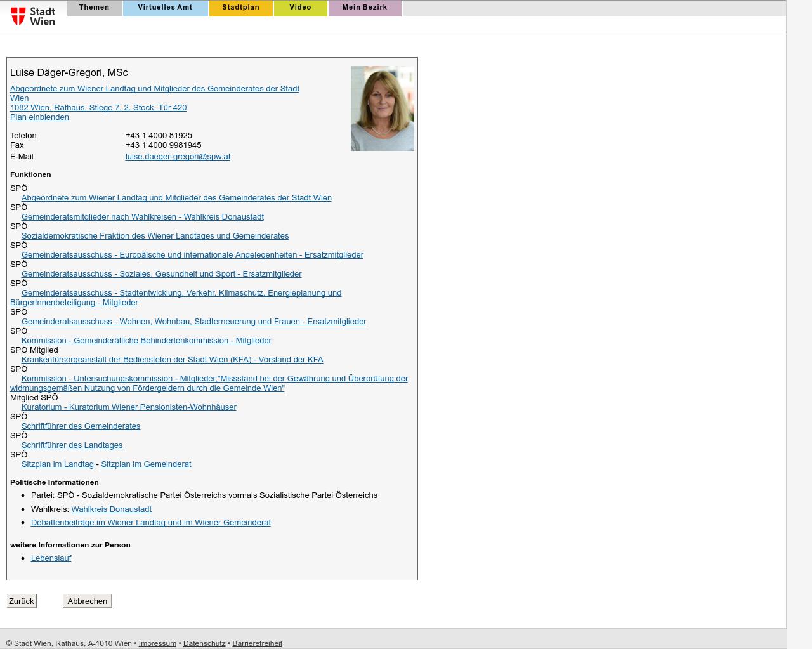Open Stadtentwicklung, Verkehr, Klimaschutz committee link
The image size is (812, 649).
[x=181, y=293]
